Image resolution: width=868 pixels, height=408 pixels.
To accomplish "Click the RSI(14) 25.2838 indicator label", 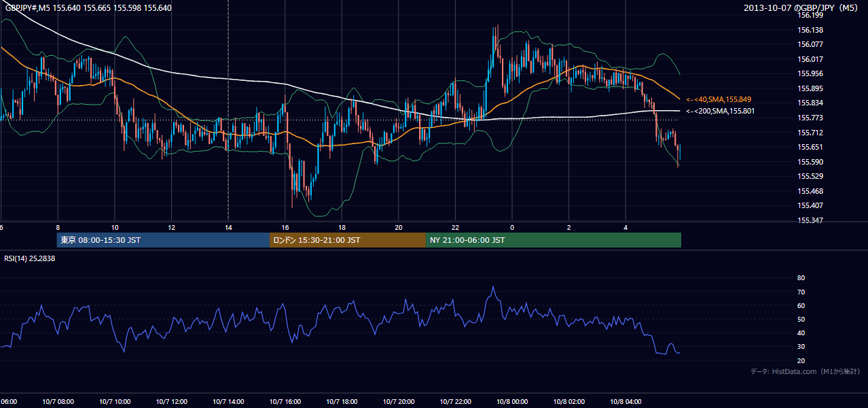I will tap(29, 258).
